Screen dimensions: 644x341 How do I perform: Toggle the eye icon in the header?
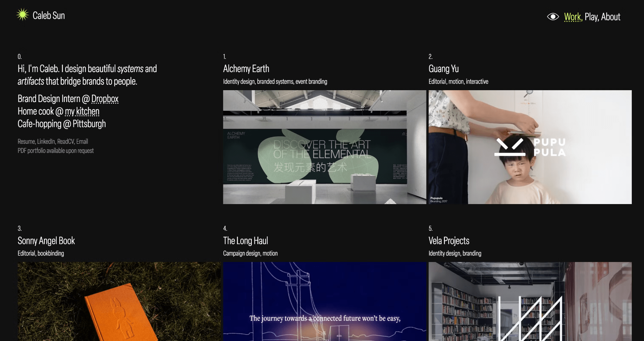coord(553,17)
